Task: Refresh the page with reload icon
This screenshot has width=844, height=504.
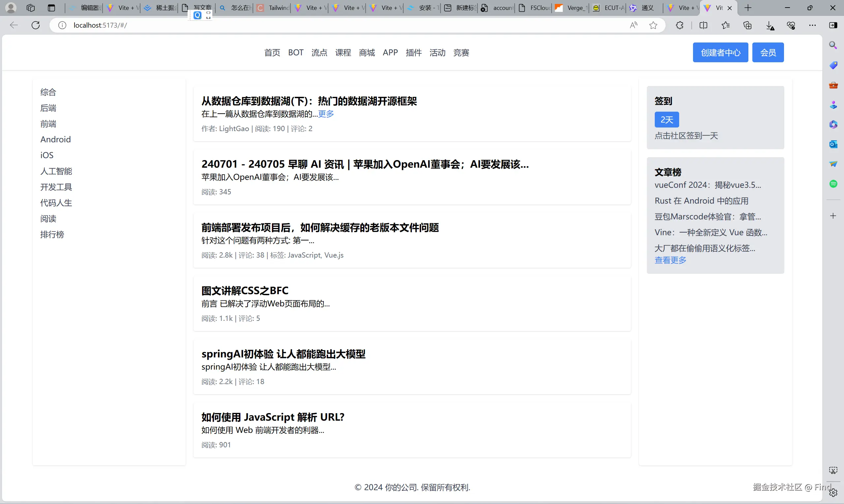Action: pos(36,25)
